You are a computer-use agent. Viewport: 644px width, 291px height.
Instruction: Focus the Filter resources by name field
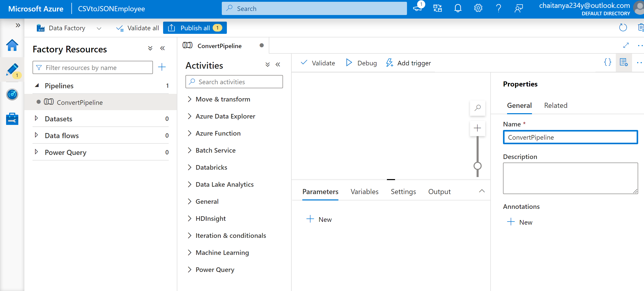point(93,67)
